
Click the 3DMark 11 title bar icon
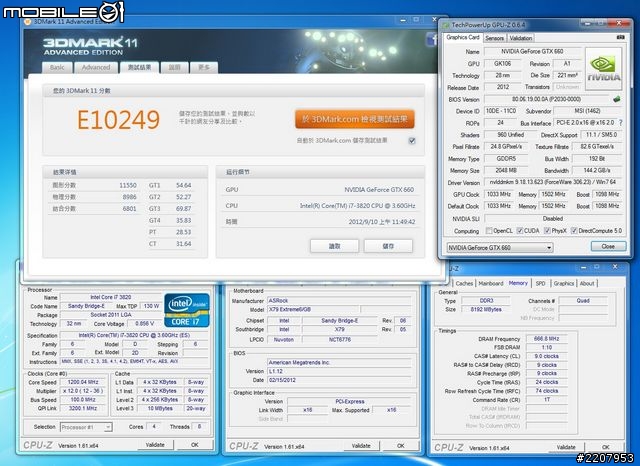click(x=27, y=22)
